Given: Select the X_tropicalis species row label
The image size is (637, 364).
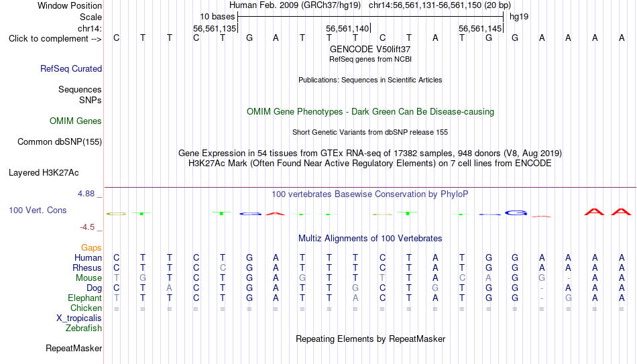Looking at the screenshot, I should tap(79, 318).
